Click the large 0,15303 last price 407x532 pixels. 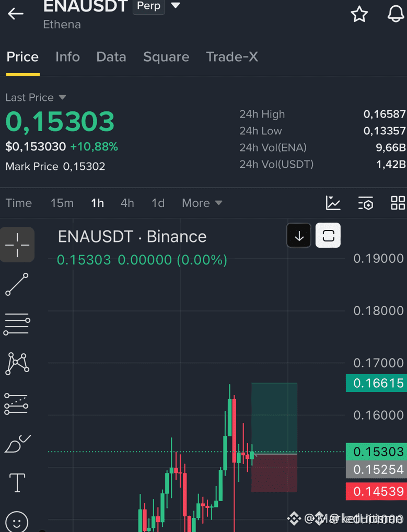point(60,121)
